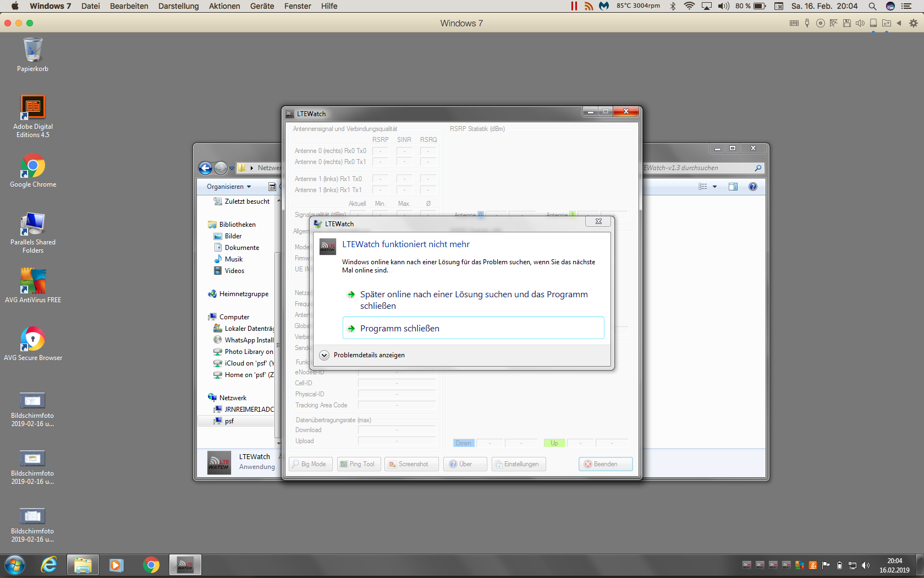Click the Parallels pause icon in the menu bar

click(x=574, y=6)
